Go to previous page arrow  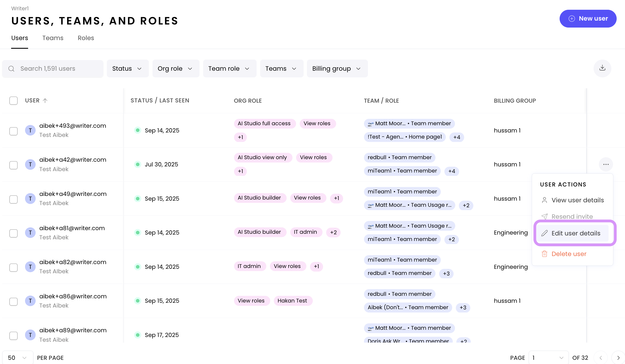coord(601,358)
